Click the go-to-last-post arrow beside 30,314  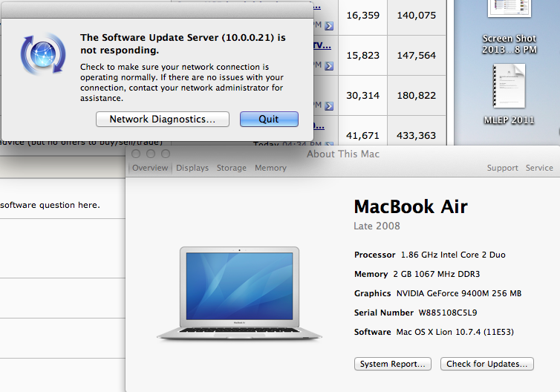329,106
